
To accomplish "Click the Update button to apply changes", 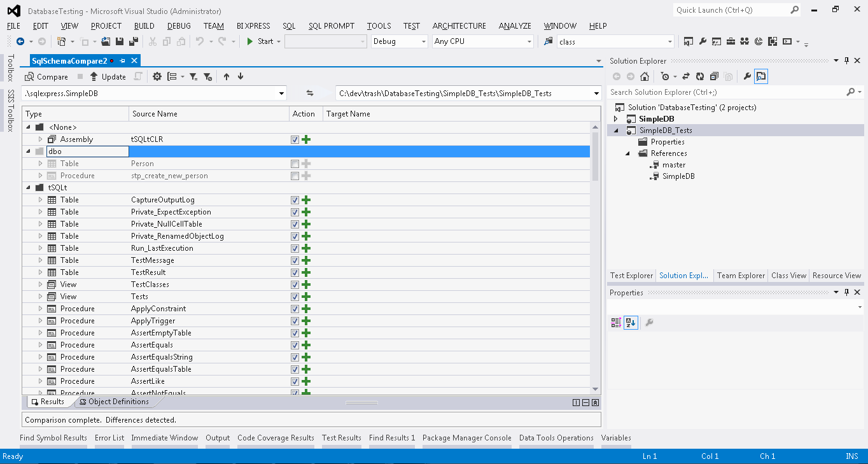I will click(108, 76).
